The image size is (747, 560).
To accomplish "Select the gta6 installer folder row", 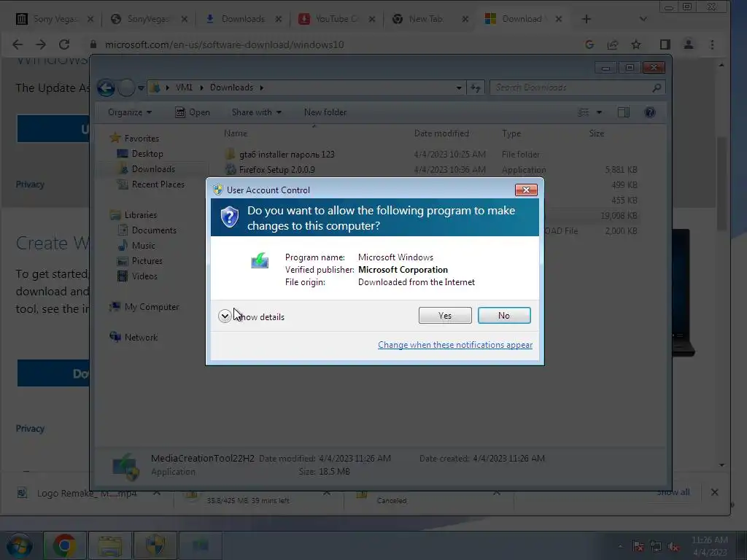I will [431, 155].
